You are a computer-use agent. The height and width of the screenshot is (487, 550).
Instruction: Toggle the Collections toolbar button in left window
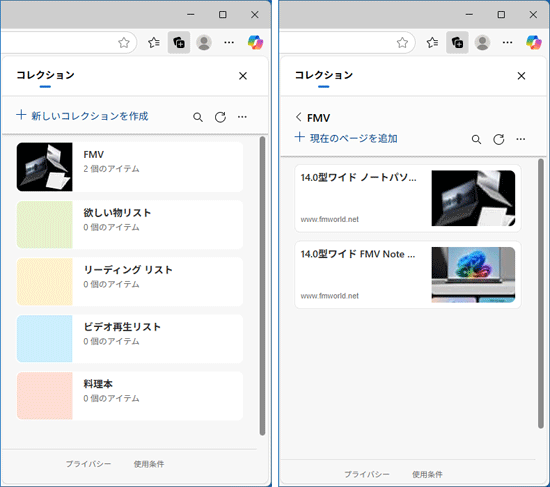pos(179,42)
